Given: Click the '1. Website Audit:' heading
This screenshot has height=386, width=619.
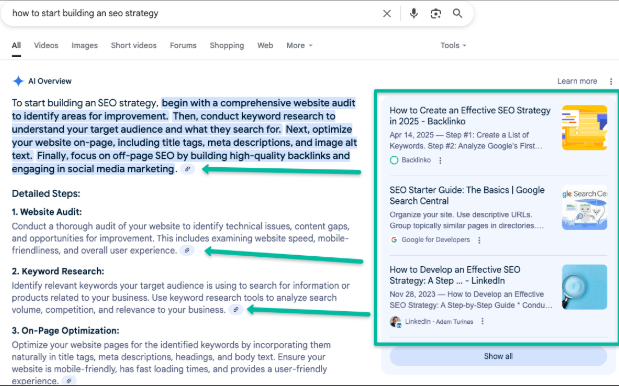Looking at the screenshot, I should tap(47, 212).
